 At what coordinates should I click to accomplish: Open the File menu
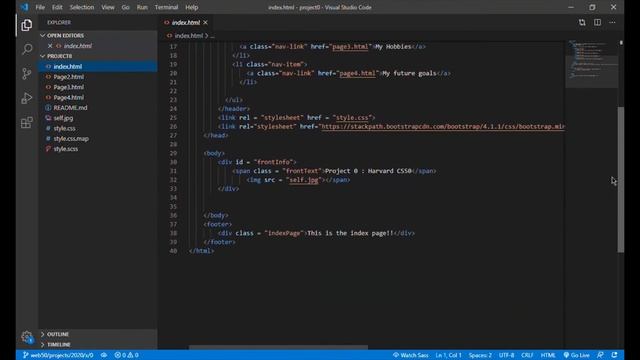coord(40,7)
